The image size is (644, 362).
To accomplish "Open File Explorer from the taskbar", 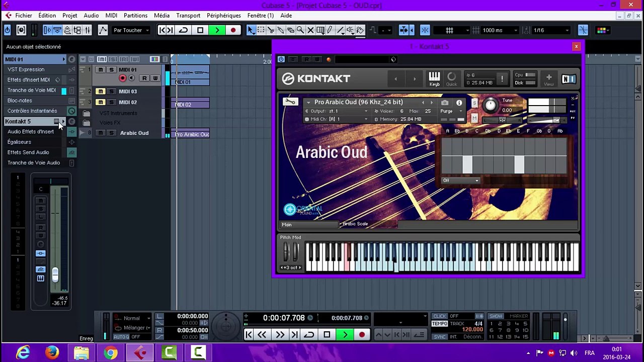I will pyautogui.click(x=81, y=352).
